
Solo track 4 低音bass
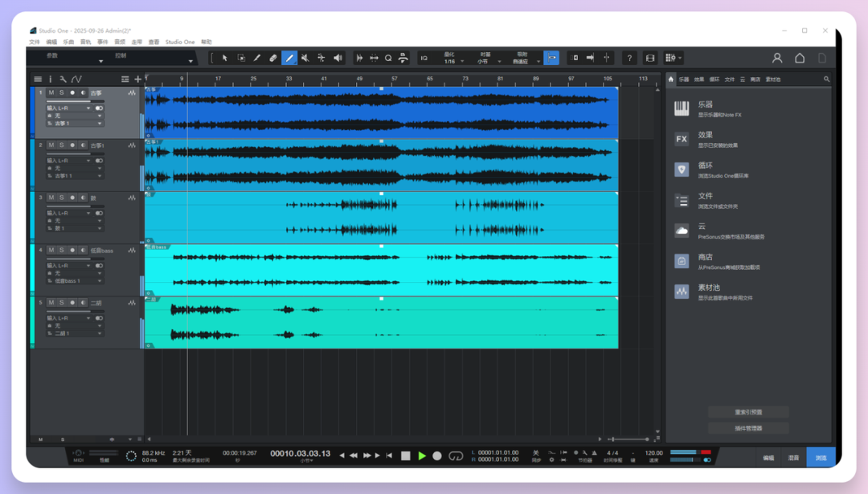(61, 250)
